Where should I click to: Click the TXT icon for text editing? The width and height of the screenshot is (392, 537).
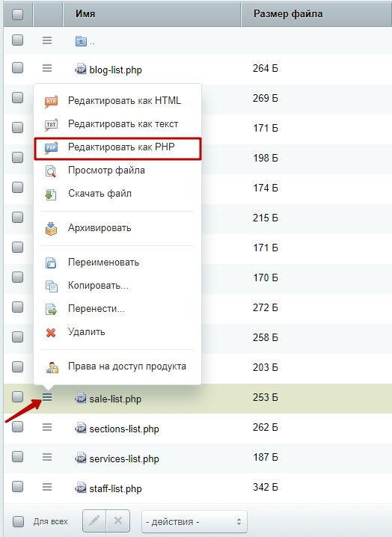(51, 125)
